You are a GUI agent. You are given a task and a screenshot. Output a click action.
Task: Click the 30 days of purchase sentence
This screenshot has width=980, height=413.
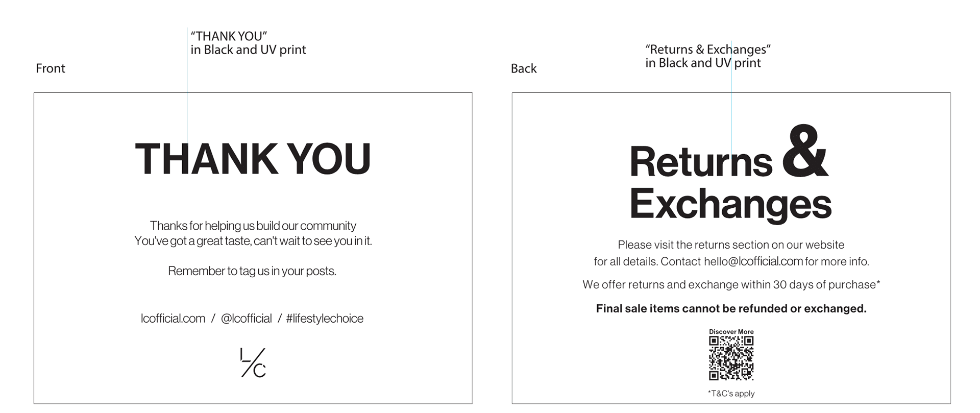pos(731,284)
